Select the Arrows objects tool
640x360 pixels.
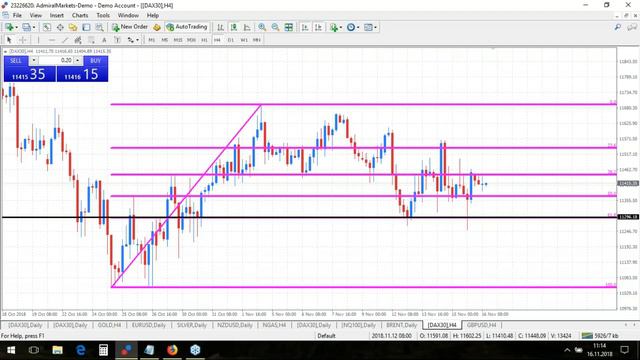pos(131,40)
